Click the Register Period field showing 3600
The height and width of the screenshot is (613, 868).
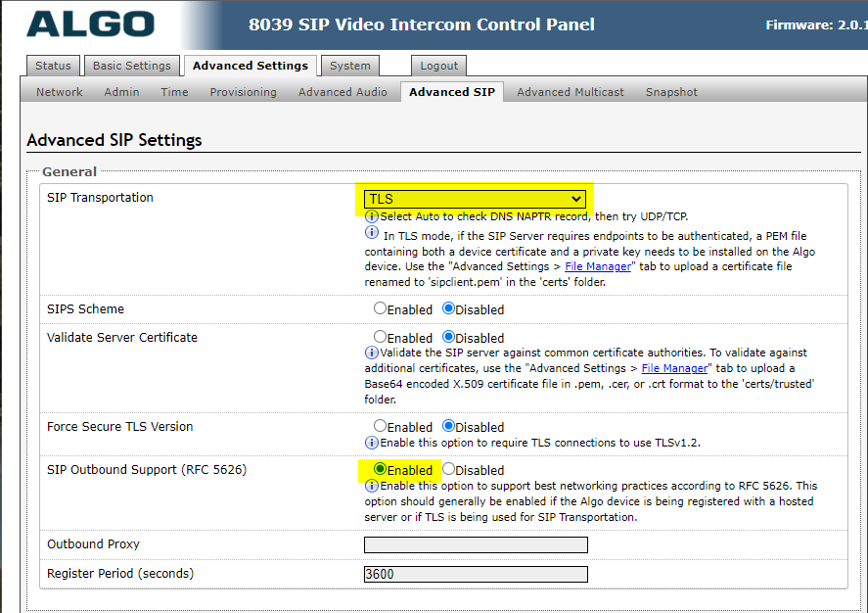point(476,574)
